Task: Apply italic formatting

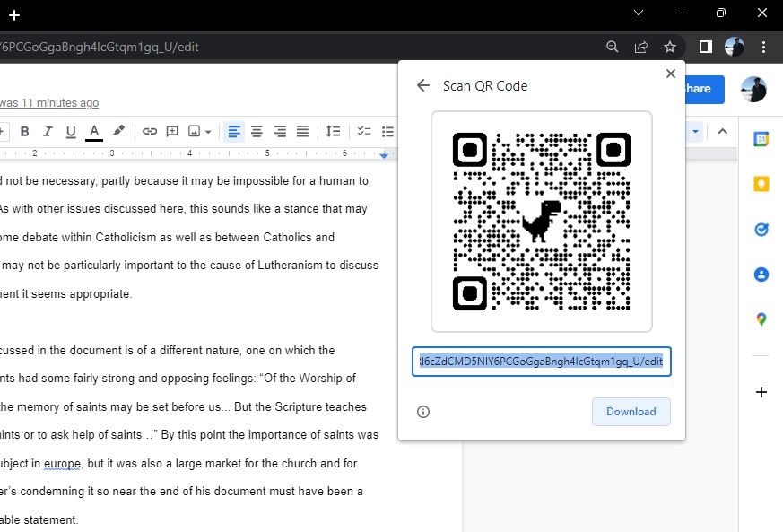Action: (47, 131)
